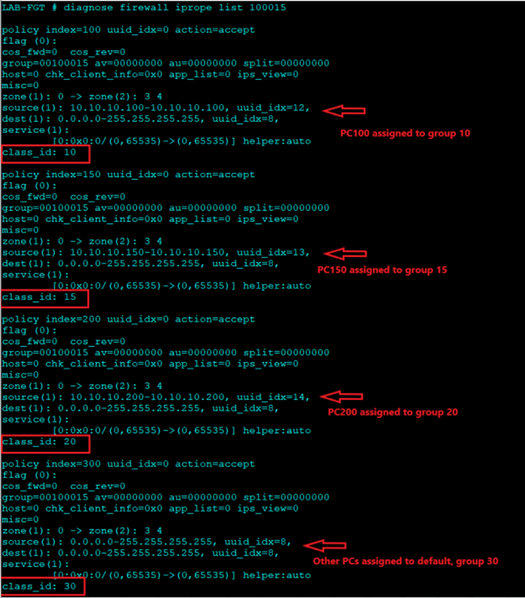
Task: Click the source 10.10.10.100 address line
Action: point(156,108)
